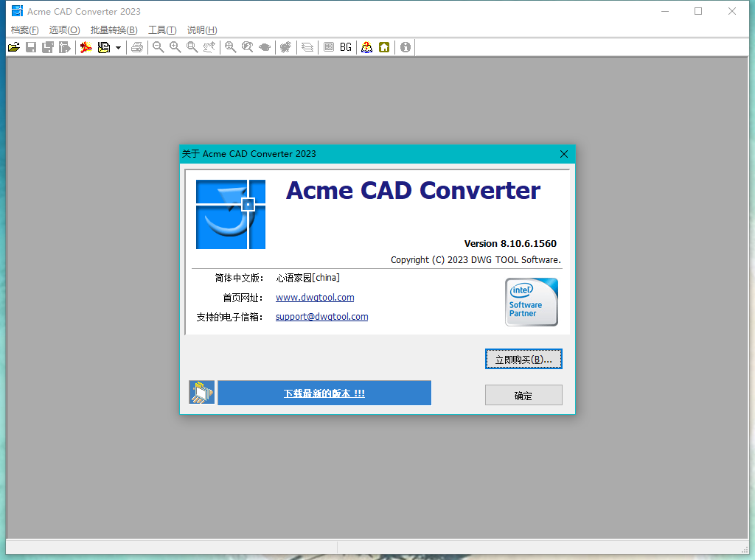
Task: Click the Acme CAD Converter app icon in title bar
Action: coord(18,10)
